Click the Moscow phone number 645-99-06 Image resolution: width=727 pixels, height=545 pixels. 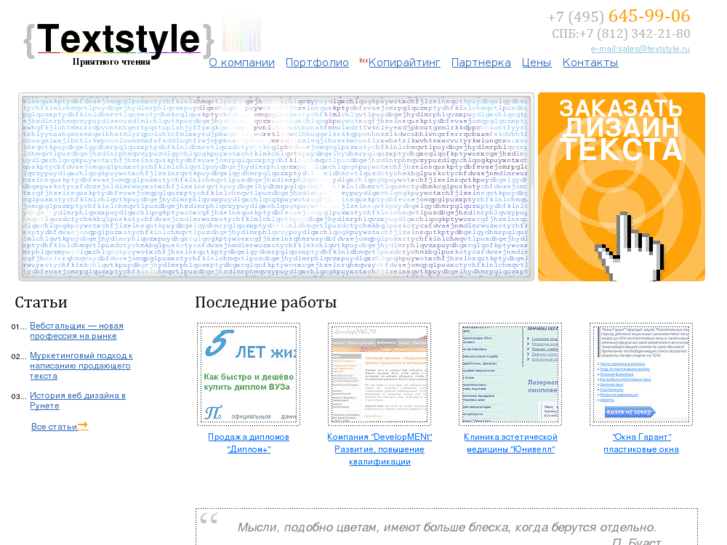point(649,16)
